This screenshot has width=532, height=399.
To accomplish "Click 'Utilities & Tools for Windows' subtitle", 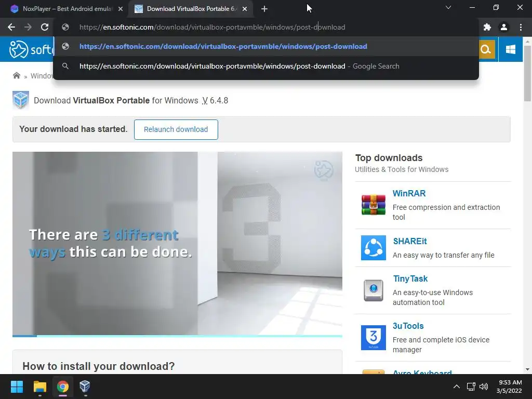I will [x=402, y=169].
